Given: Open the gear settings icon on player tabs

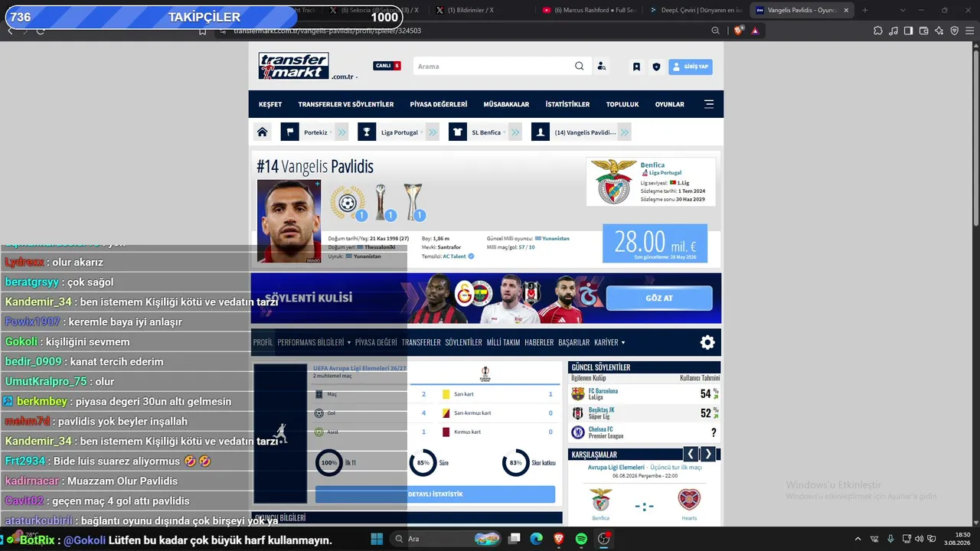Looking at the screenshot, I should pyautogui.click(x=707, y=342).
